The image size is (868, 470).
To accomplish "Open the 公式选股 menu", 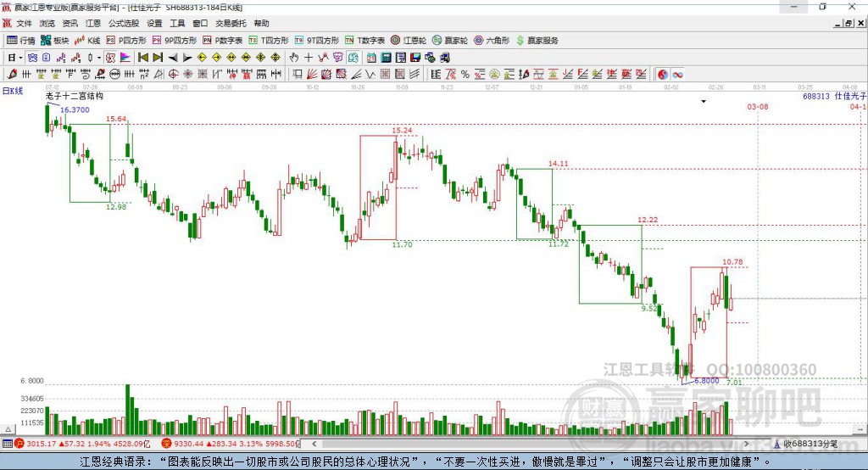I will 124,23.
